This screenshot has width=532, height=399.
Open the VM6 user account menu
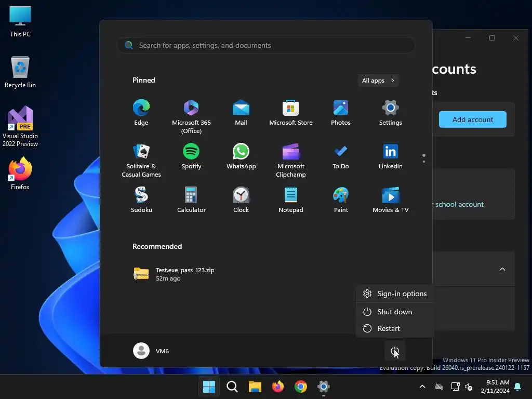pos(151,351)
